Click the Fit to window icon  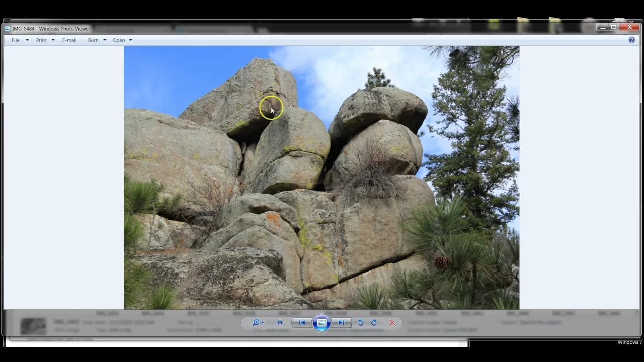280,323
